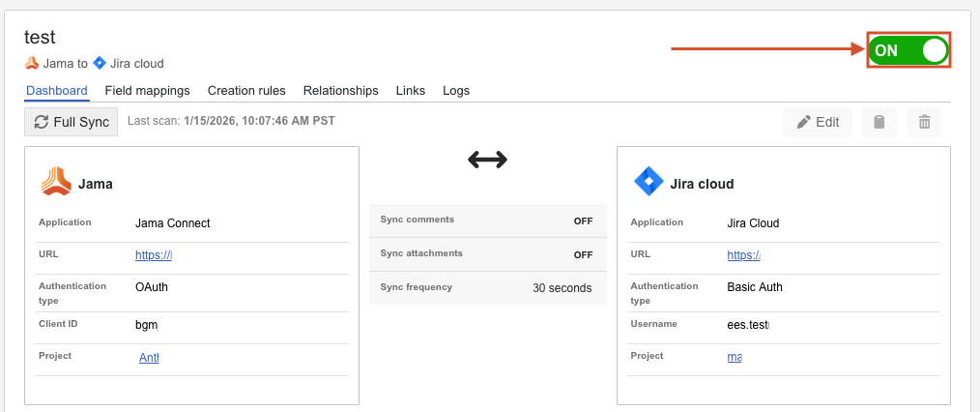Select the Jama Connect application value
The width and height of the screenshot is (980, 412).
[x=172, y=223]
